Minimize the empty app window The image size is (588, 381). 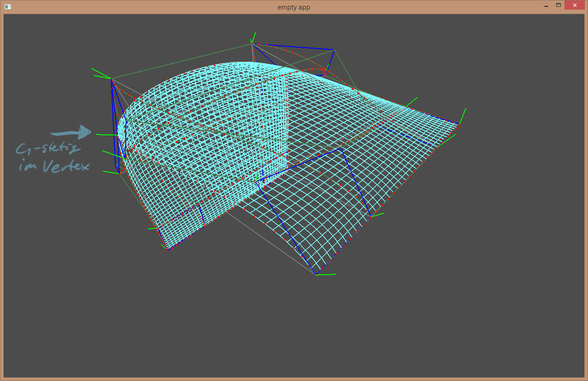point(545,6)
